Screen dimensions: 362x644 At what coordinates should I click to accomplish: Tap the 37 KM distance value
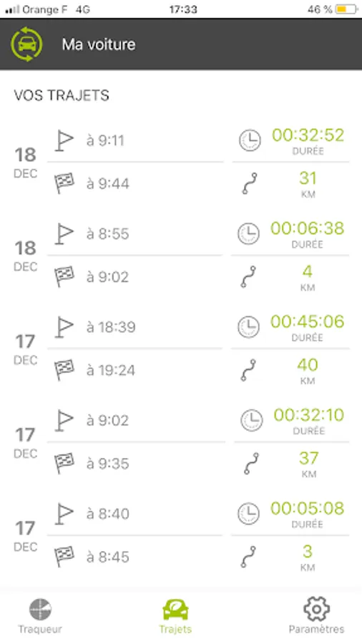308,459
